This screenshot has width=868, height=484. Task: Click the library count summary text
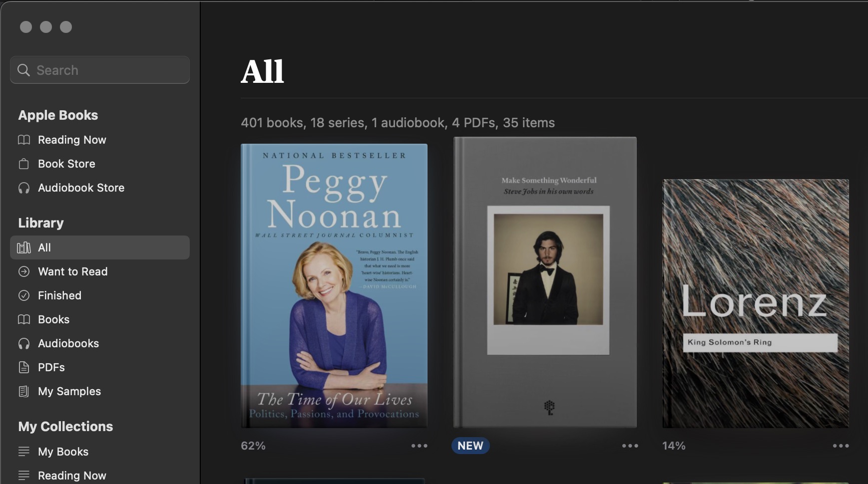pos(398,123)
